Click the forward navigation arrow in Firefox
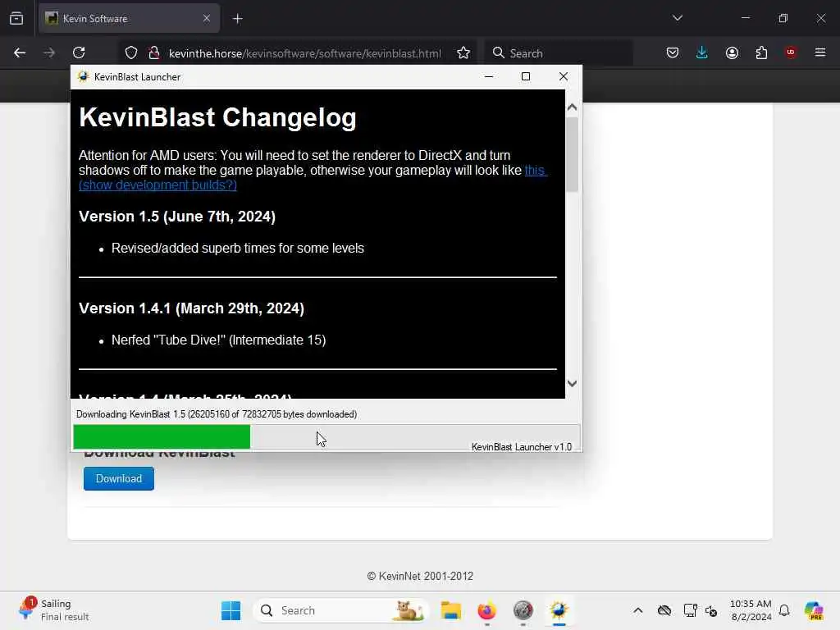840x630 pixels. coord(49,52)
